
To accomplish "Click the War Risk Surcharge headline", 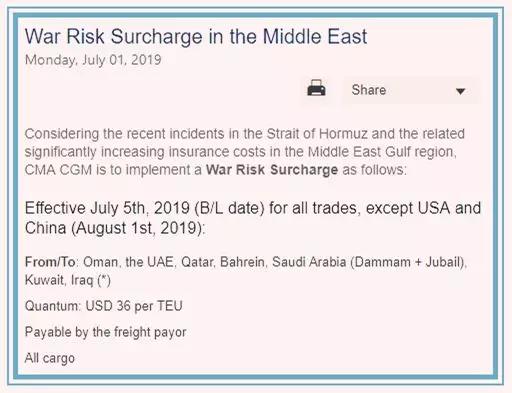I will pos(196,36).
